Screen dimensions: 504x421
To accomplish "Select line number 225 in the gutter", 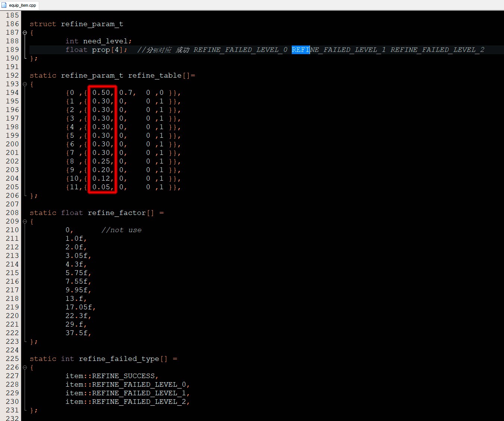I will (x=12, y=359).
